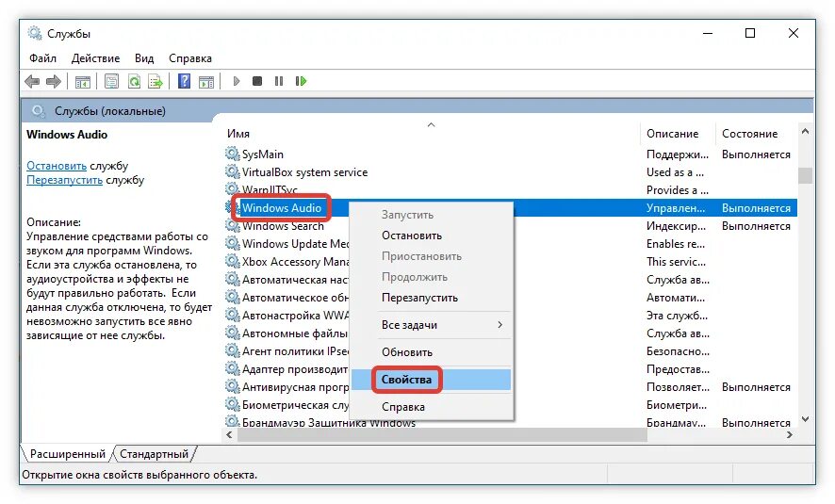Sort by the Состояние column header
The image size is (835, 504).
[756, 134]
